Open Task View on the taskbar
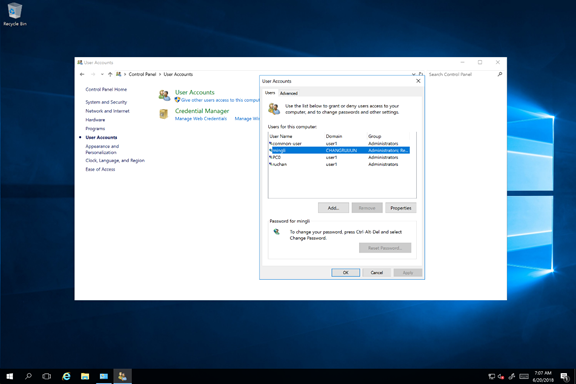 pyautogui.click(x=47, y=376)
